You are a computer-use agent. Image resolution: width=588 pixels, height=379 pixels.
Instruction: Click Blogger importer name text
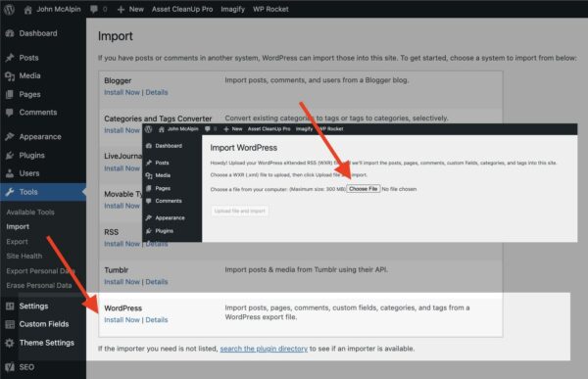pos(118,80)
